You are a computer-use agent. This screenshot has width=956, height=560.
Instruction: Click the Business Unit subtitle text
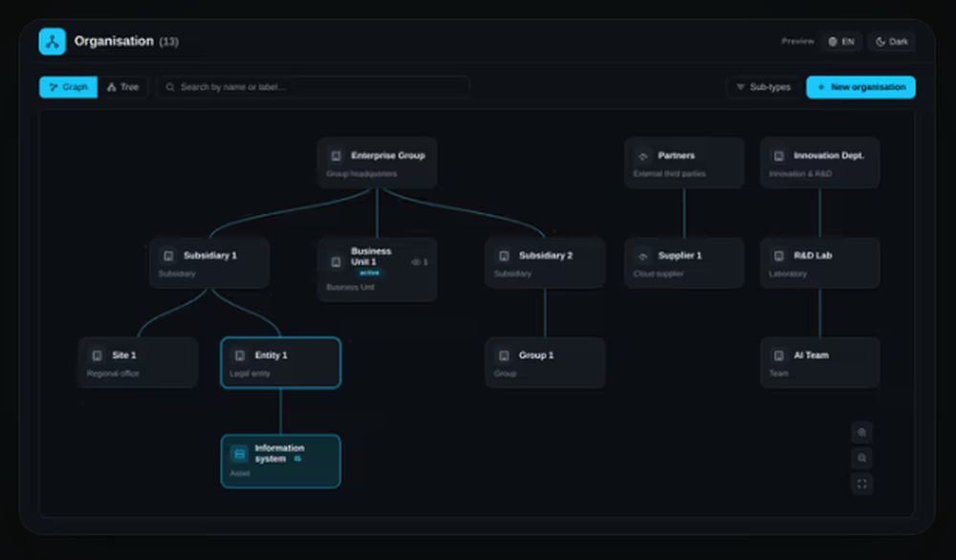tap(351, 287)
